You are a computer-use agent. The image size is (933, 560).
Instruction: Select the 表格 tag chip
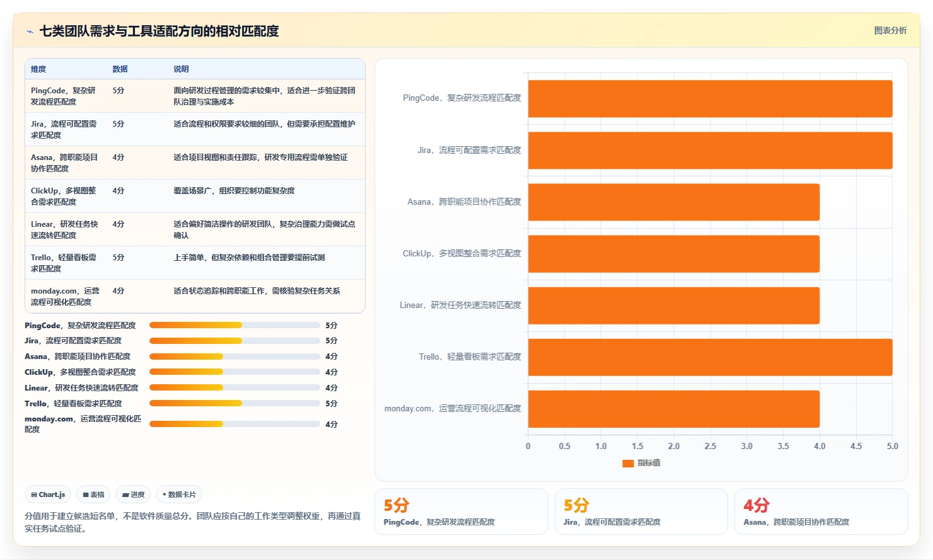pyautogui.click(x=93, y=494)
